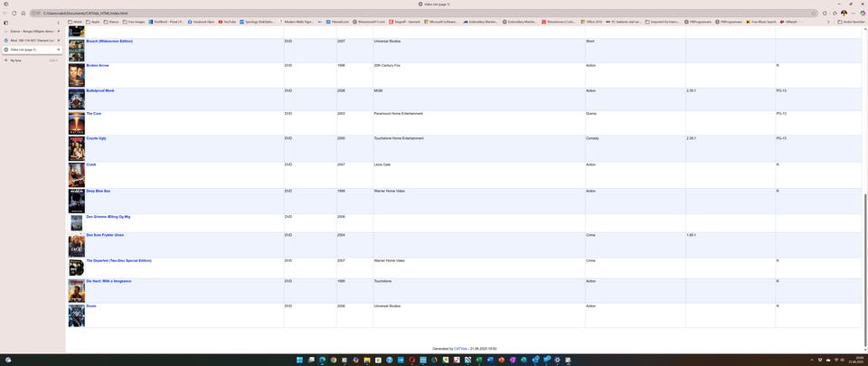Viewport: 868px width, 366px height.
Task: Select the Video List (page 1) tab
Action: (x=32, y=50)
